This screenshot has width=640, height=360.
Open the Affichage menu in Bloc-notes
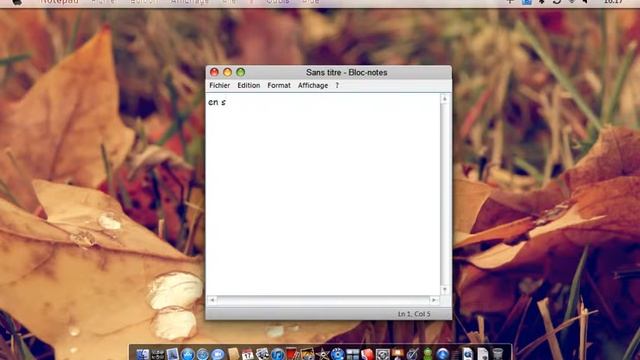[313, 85]
